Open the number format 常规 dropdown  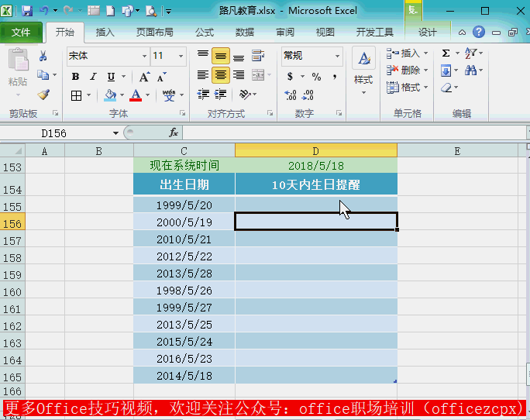[337, 56]
